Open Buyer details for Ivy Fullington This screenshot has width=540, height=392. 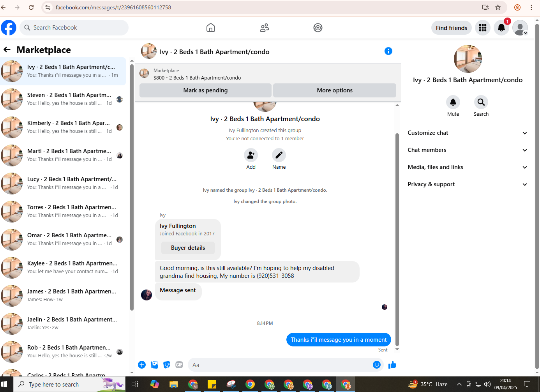pos(188,248)
